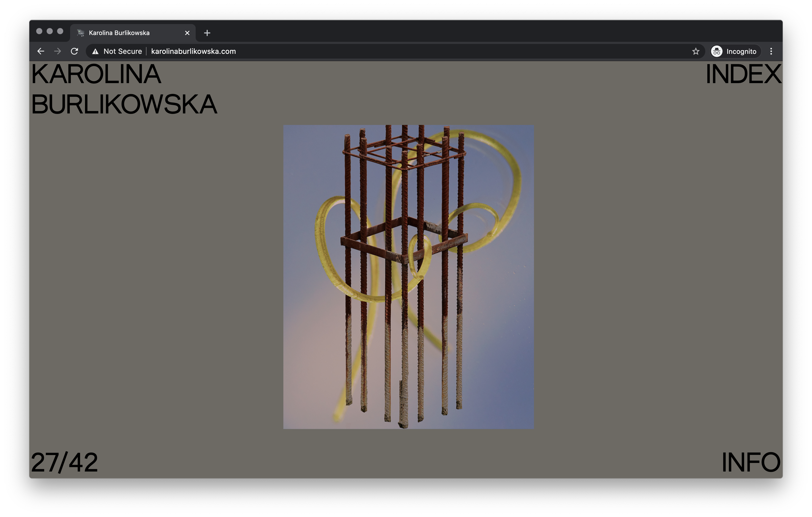Maximize window using third gray dot
812x517 pixels.
pyautogui.click(x=60, y=31)
